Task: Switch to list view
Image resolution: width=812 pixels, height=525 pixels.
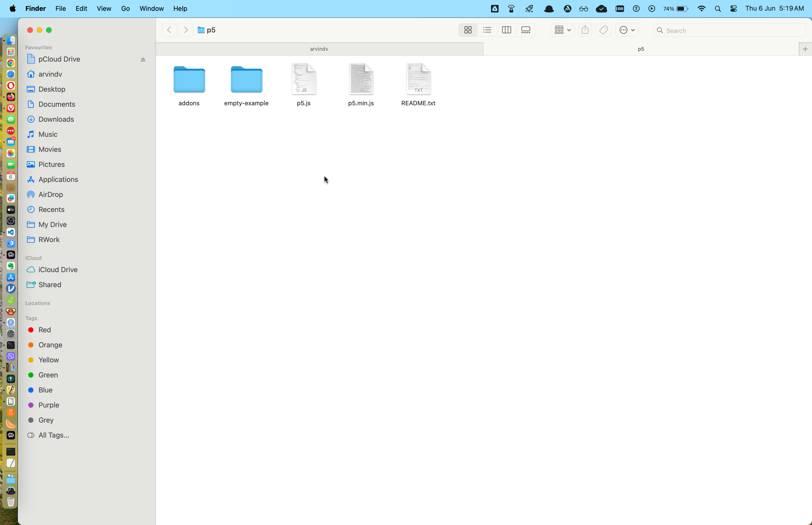Action: pos(487,30)
